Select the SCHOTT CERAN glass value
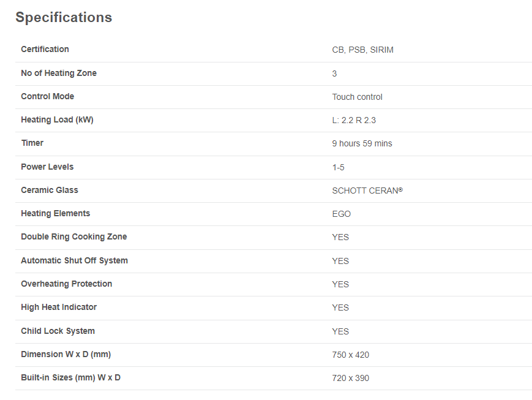The width and height of the screenshot is (532, 400). click(x=367, y=191)
